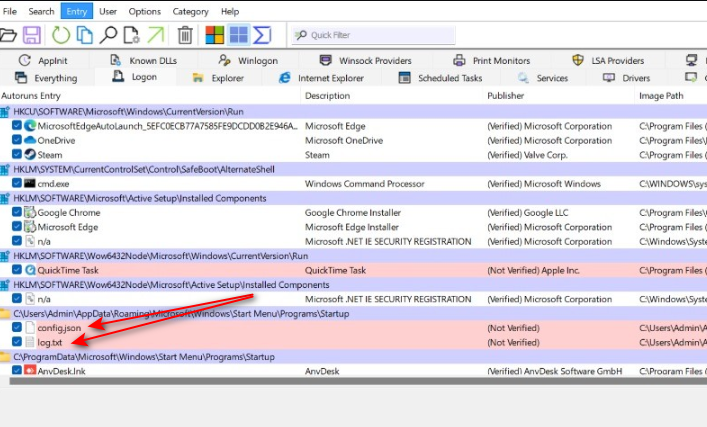Open the Category menu

[x=190, y=11]
